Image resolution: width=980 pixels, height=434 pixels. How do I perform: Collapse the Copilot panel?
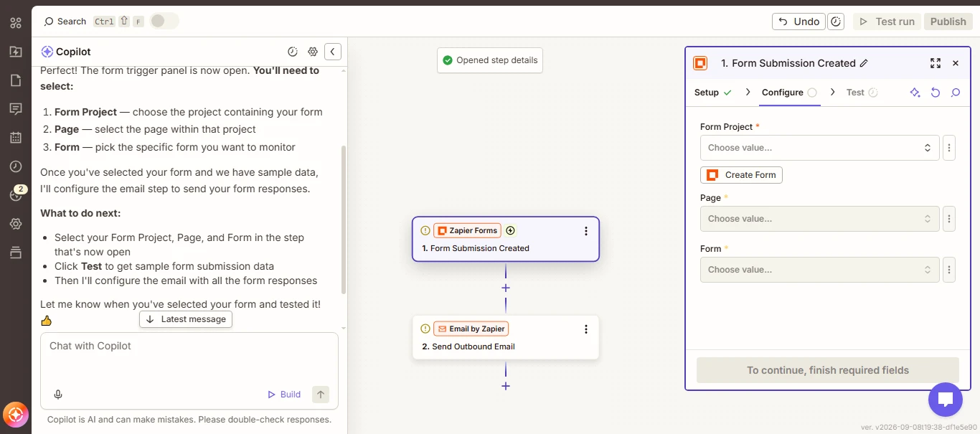(x=333, y=52)
